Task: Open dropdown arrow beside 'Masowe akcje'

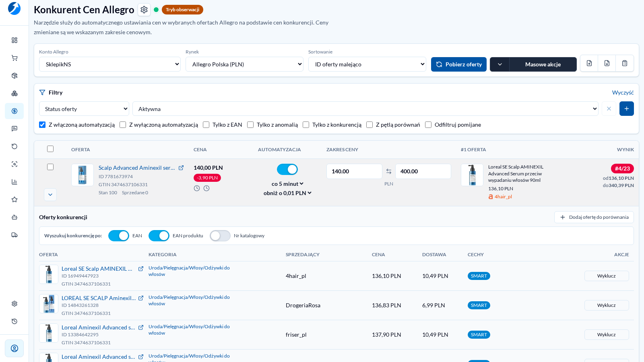Action: [x=500, y=64]
